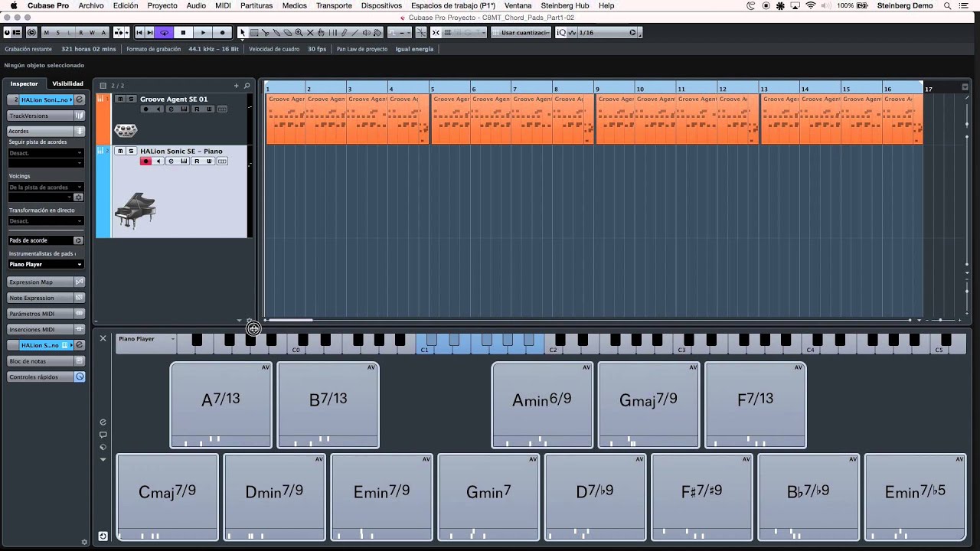The image size is (980, 551).
Task: Trigger the Emin7/b5 chord pad
Action: point(915,497)
